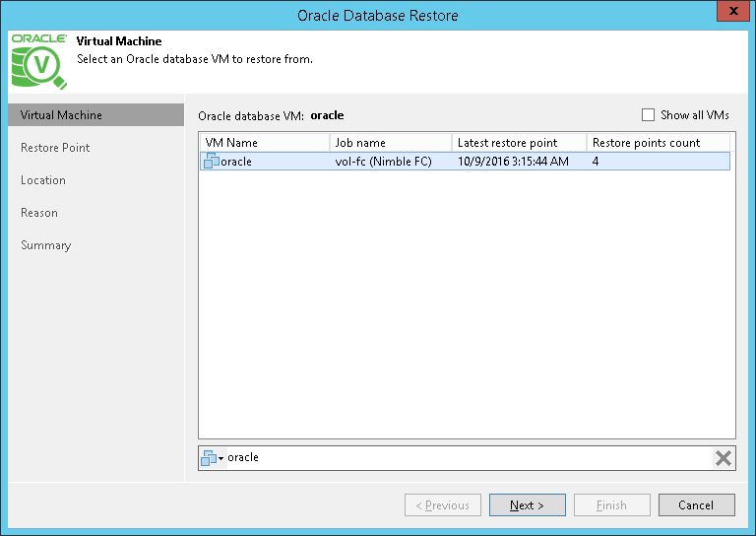Viewport: 756px width, 536px height.
Task: Click inside the oracle search input field
Action: (468, 458)
